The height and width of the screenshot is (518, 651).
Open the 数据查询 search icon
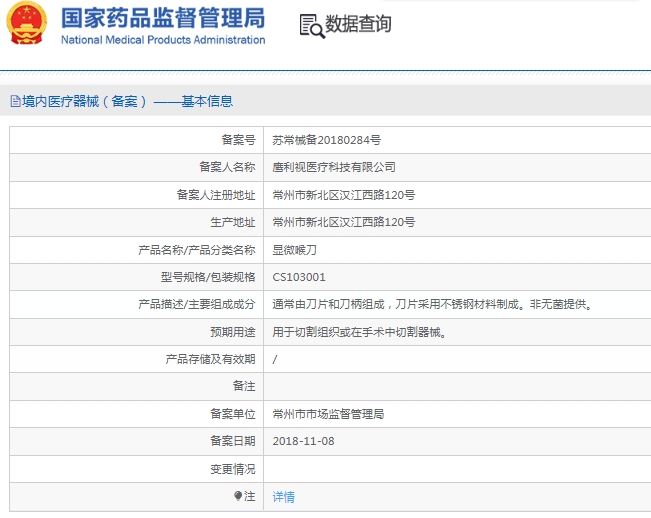312,26
